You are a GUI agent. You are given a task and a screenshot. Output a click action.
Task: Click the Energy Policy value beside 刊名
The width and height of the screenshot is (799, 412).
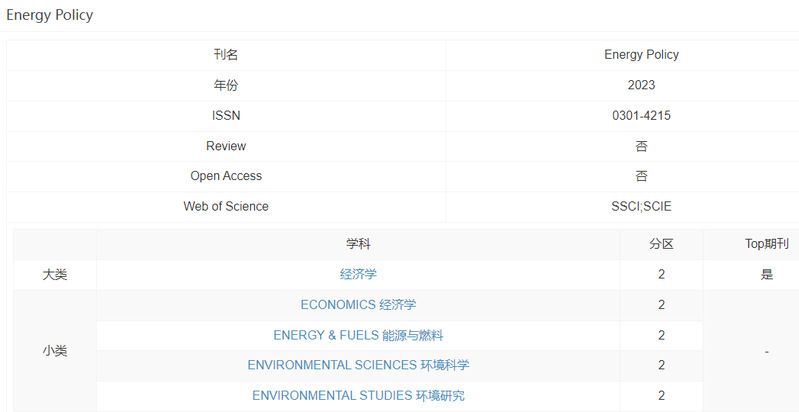point(641,55)
